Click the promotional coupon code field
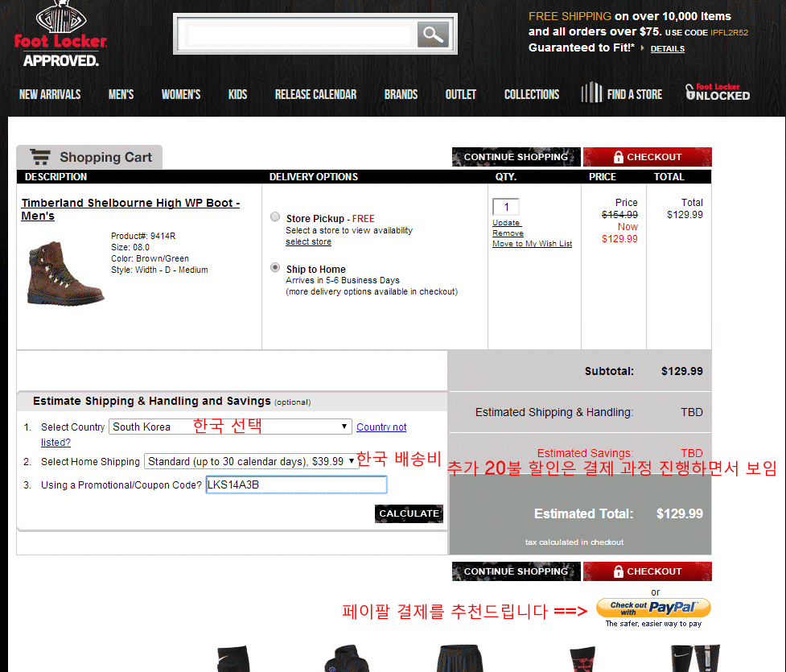 point(296,484)
